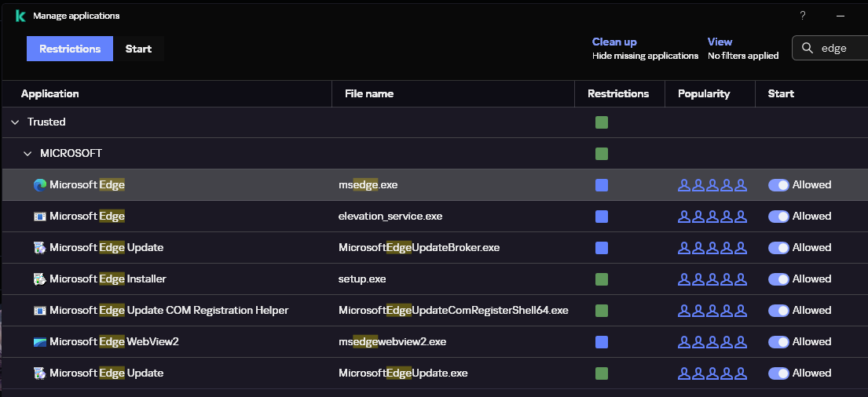Click popularity icons for msedgewebview2.exe
The image size is (868, 397).
712,342
